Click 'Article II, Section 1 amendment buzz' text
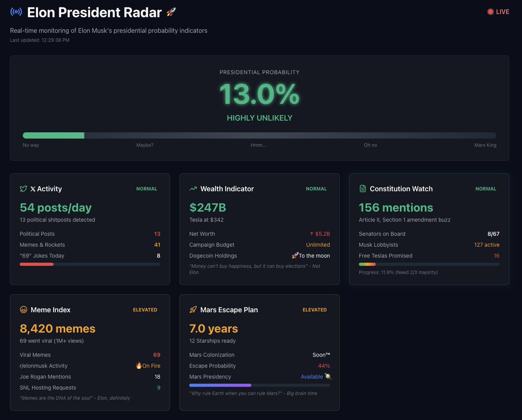The width and height of the screenshot is (522, 420). tap(405, 220)
